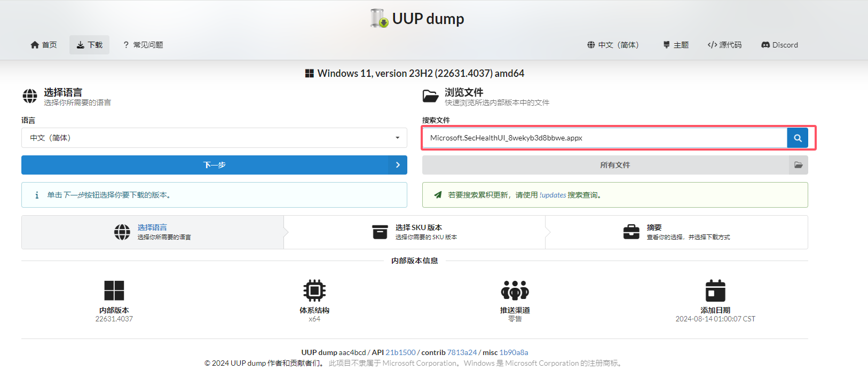Image resolution: width=868 pixels, height=378 pixels.
Task: Select the 下载 navigation item
Action: pyautogui.click(x=89, y=45)
